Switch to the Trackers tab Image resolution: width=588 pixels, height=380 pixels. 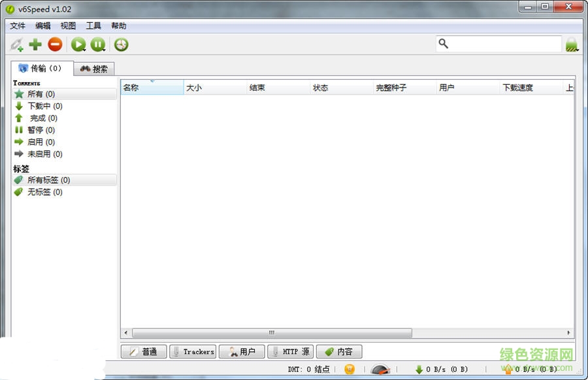(192, 351)
